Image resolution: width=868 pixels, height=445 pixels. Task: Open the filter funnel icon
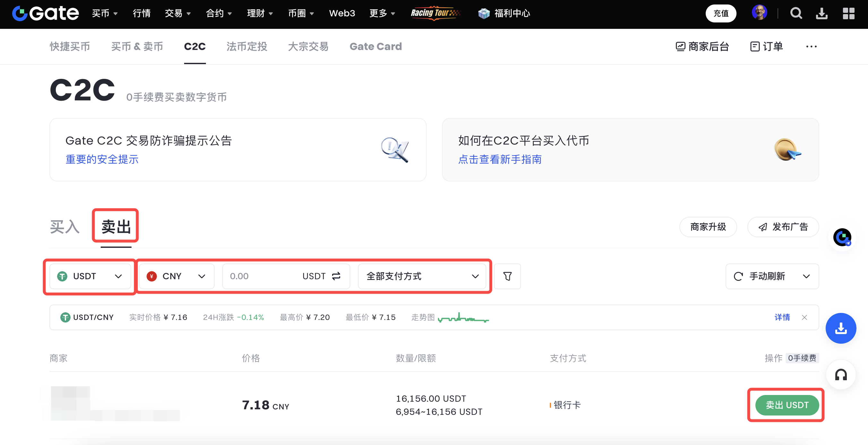coord(507,276)
